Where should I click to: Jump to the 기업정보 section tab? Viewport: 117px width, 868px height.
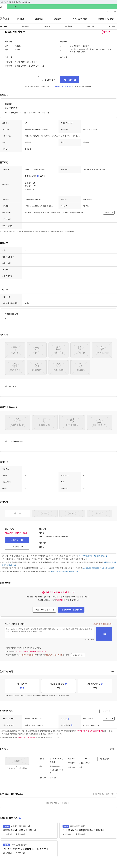tap(112, 26)
